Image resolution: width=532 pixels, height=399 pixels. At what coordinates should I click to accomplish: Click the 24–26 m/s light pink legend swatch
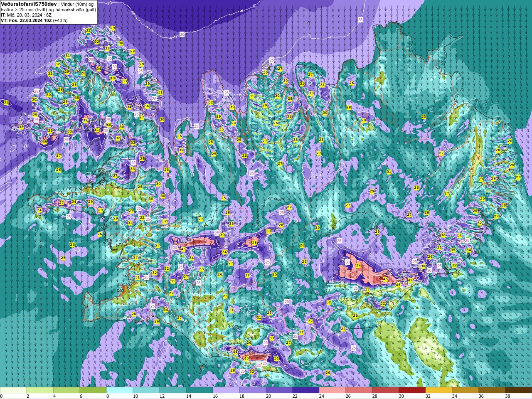[x=332, y=390]
